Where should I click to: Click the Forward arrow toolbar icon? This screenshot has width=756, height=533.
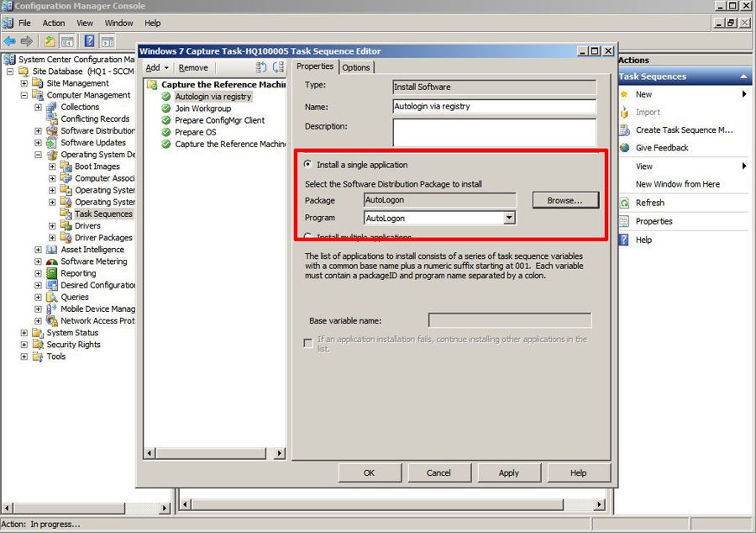click(x=27, y=41)
